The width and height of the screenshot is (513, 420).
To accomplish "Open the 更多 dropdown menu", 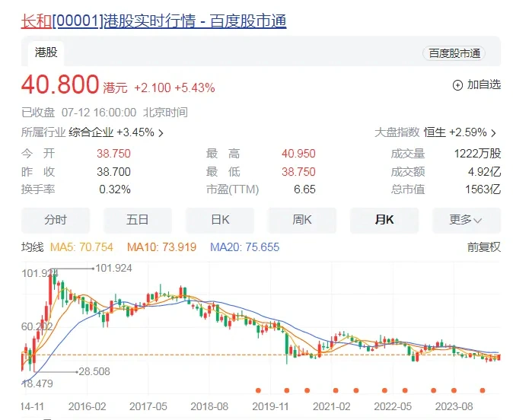I will coord(466,220).
